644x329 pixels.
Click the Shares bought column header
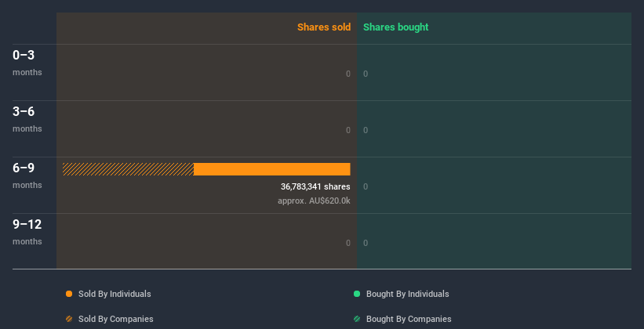click(396, 27)
